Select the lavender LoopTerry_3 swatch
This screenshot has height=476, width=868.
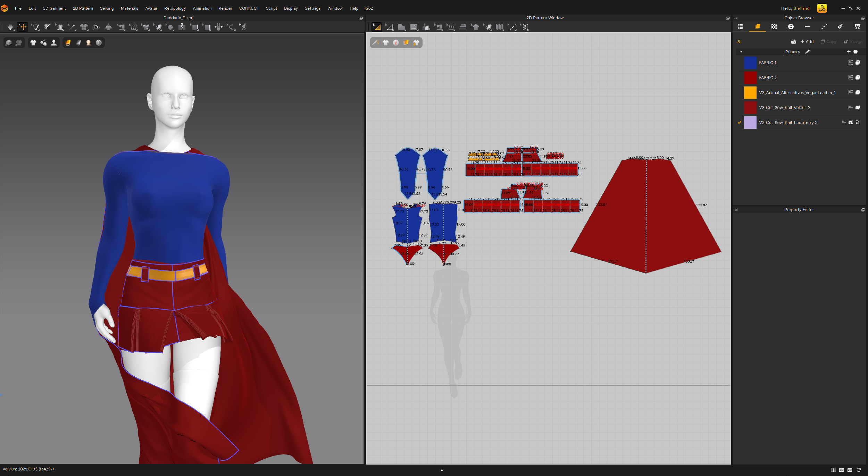(x=750, y=123)
